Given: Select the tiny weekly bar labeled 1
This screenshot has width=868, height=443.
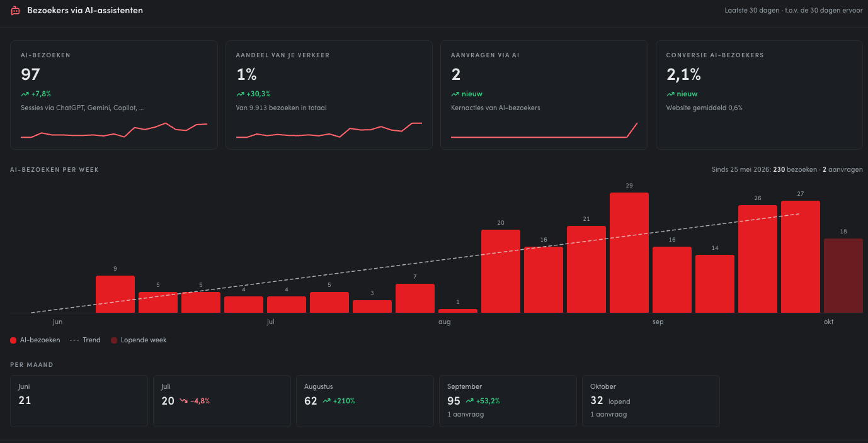Looking at the screenshot, I should (458, 311).
